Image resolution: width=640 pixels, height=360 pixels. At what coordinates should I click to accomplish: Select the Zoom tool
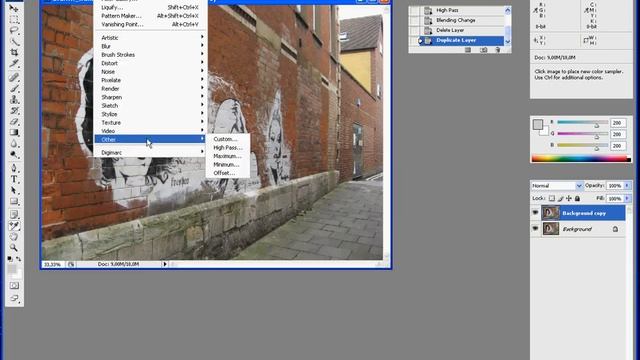(x=14, y=247)
